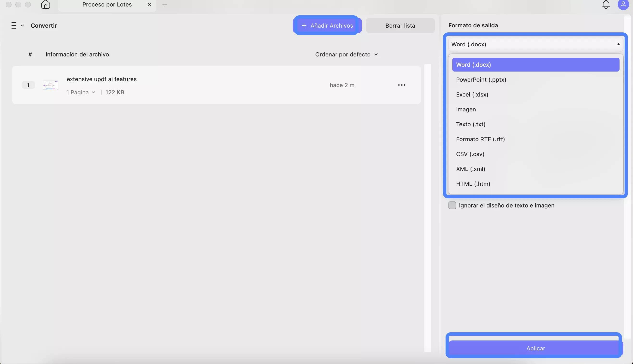Open Ordenar por defecto sort dropdown
Screen dimensions: 633x364
click(x=346, y=55)
